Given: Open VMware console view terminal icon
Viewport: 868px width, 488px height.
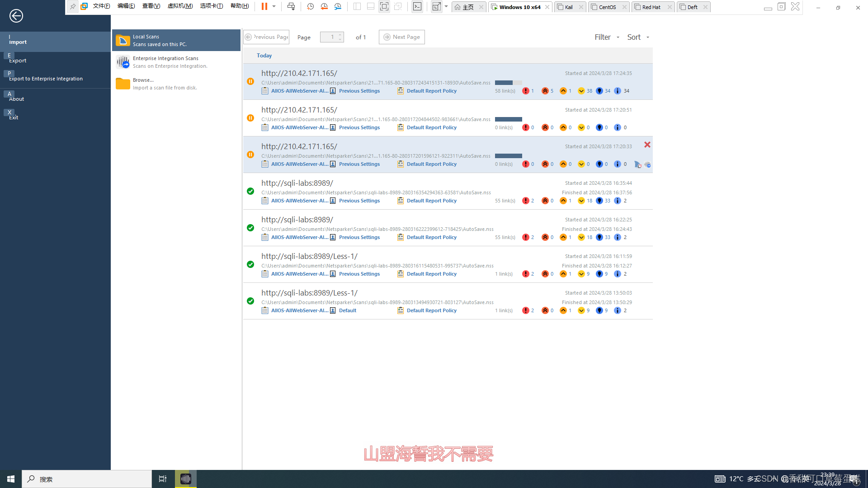Looking at the screenshot, I should pyautogui.click(x=417, y=7).
